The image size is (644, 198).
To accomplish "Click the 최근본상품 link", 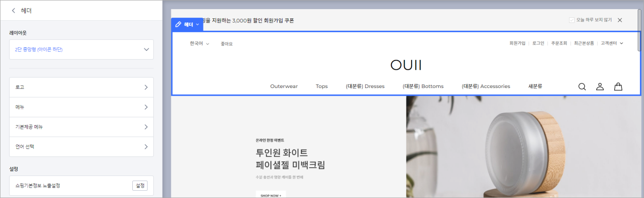I will click(x=584, y=43).
